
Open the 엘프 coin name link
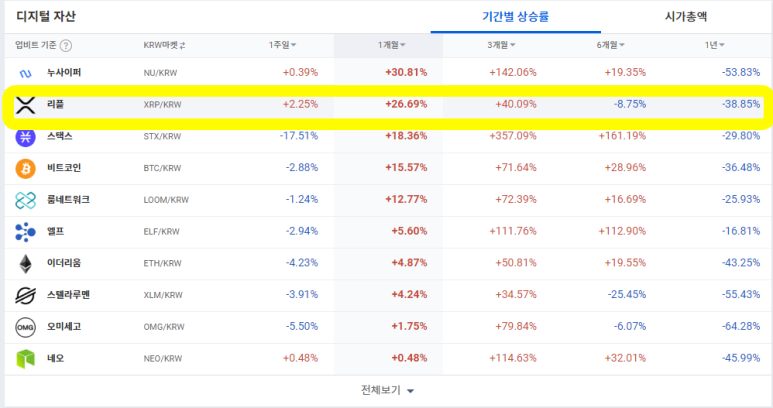click(x=55, y=231)
